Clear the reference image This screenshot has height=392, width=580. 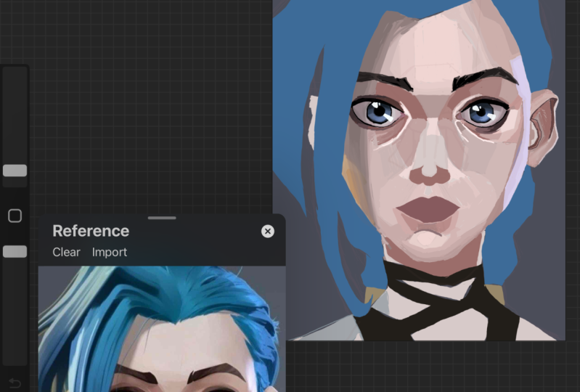66,252
